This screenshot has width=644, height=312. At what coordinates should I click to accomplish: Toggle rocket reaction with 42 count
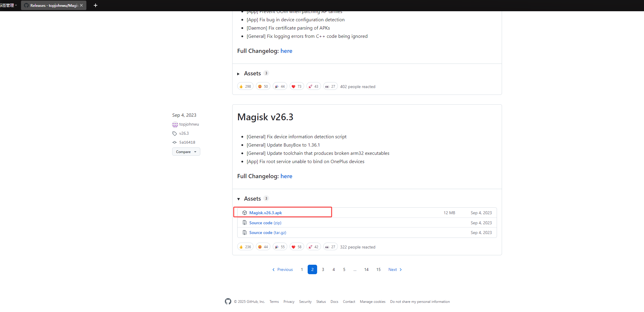pos(314,247)
